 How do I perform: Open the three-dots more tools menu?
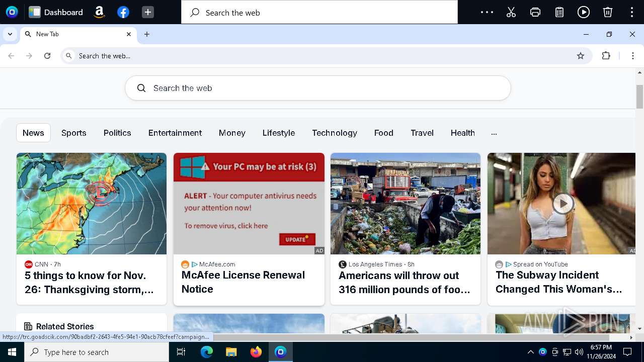[x=487, y=12]
